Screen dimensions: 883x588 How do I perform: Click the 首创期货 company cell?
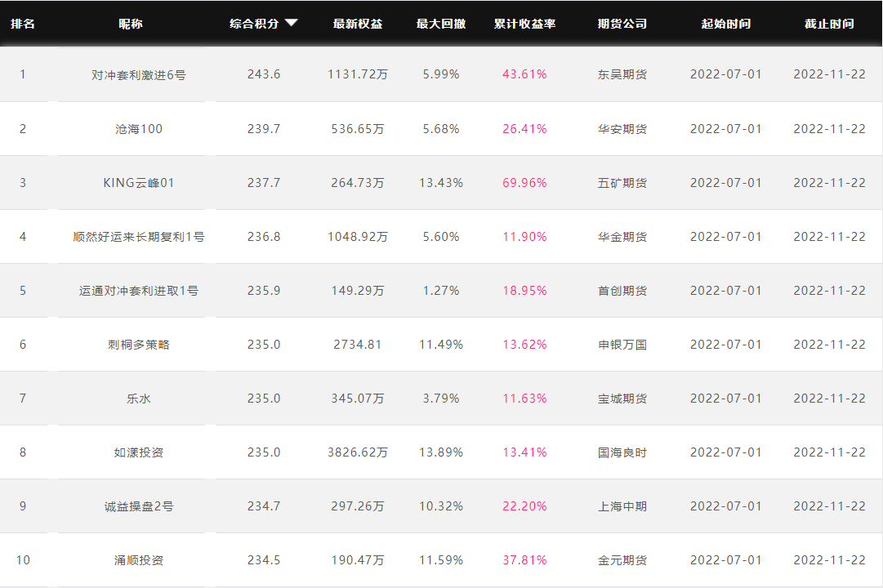[622, 291]
